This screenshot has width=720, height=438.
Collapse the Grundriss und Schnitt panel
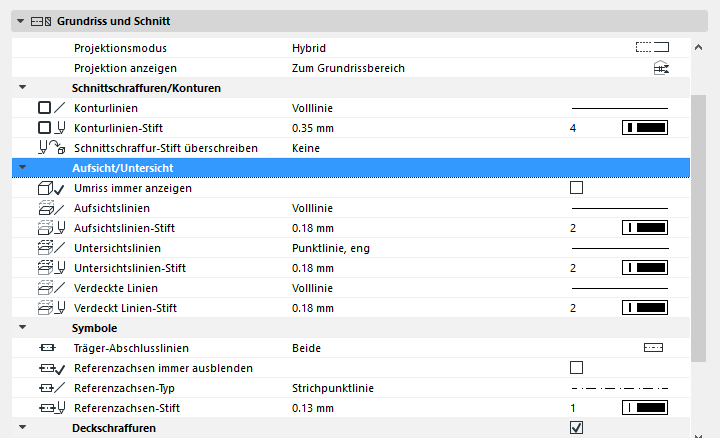click(20, 20)
